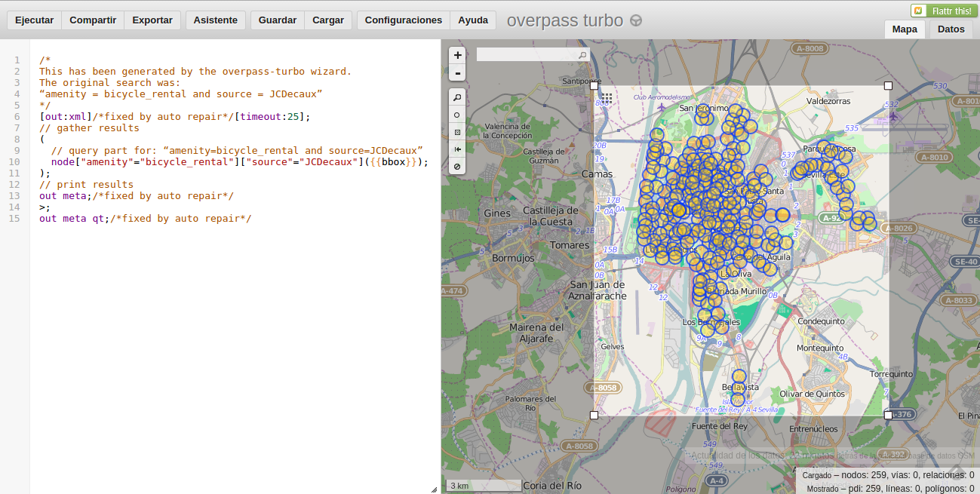980x494 pixels.
Task: Click the map search magnifier icon
Action: 582,55
